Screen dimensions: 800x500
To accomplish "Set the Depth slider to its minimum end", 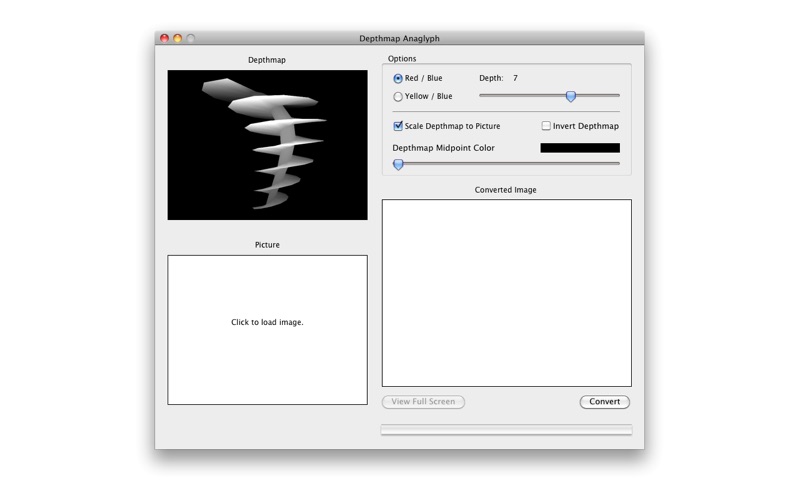I will click(481, 95).
